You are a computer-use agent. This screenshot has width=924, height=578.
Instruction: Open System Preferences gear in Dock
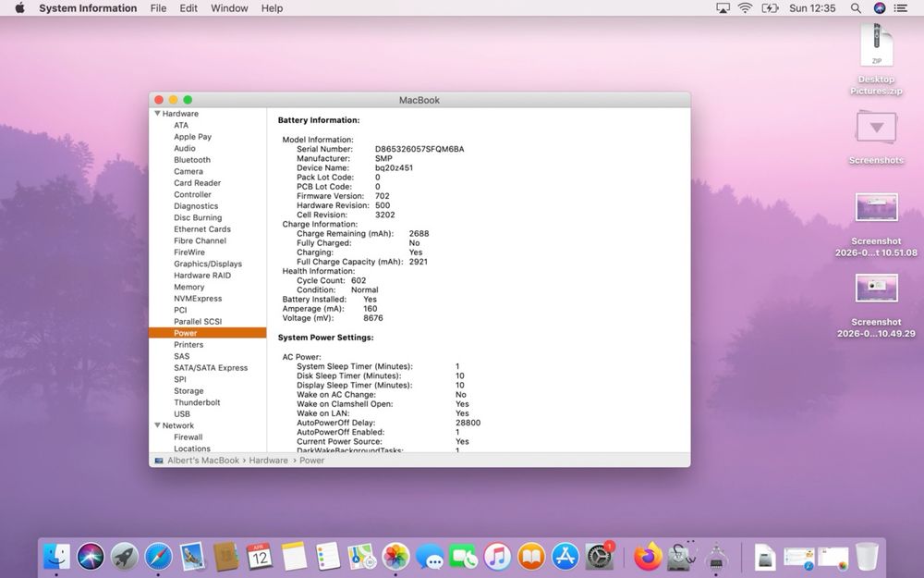(600, 556)
